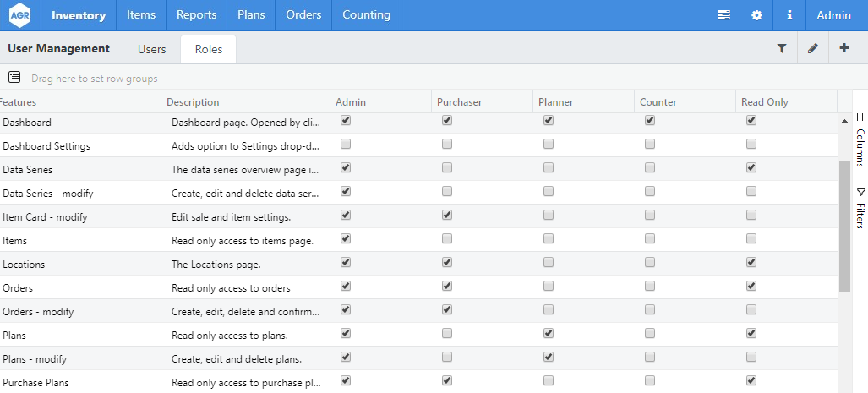Screen dimensions: 868x393
Task: Open the Reports menu
Action: pyautogui.click(x=196, y=15)
